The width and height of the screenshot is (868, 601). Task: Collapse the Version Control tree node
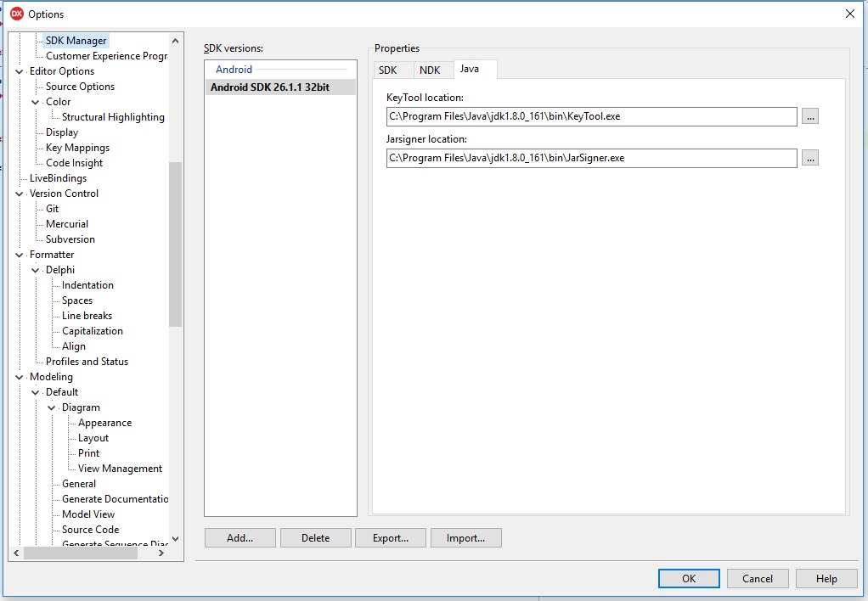tap(20, 194)
